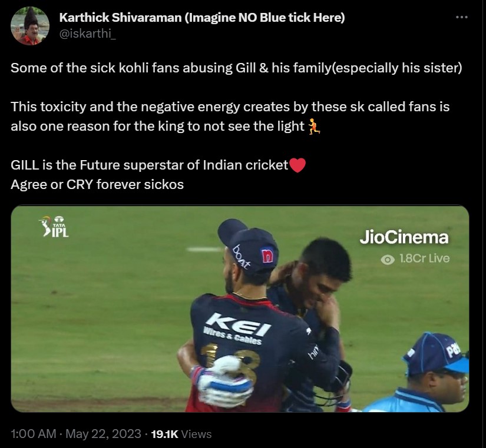The height and width of the screenshot is (448, 486).
Task: Open the 1:00 AM timestamp link
Action: (34, 434)
